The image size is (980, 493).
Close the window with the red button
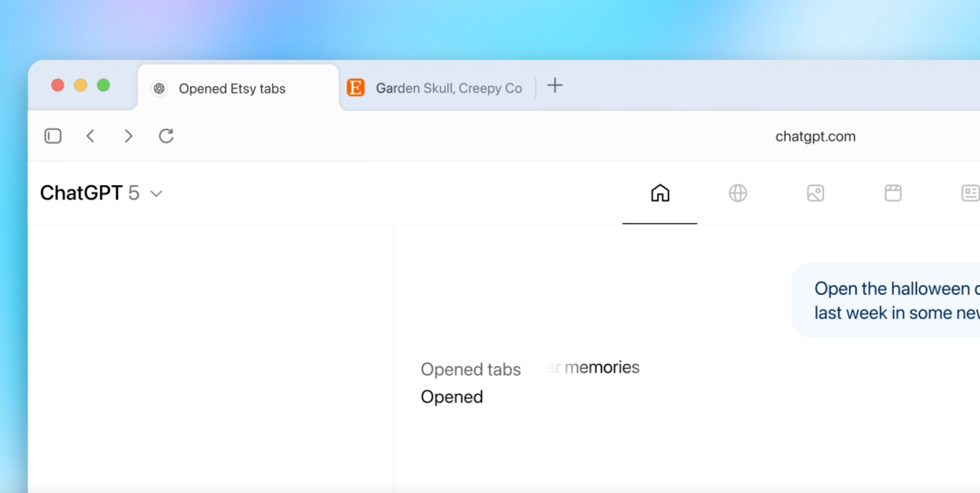[57, 85]
